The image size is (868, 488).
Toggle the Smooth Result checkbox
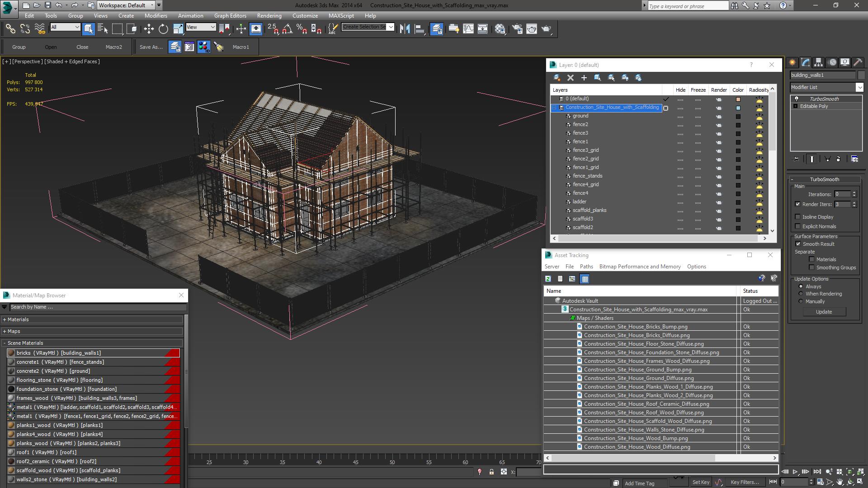pyautogui.click(x=798, y=244)
